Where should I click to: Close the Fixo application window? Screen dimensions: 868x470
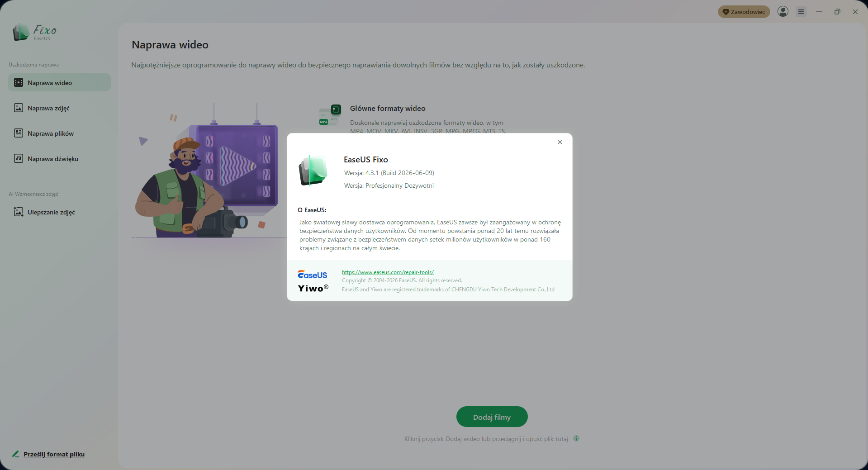pyautogui.click(x=855, y=12)
